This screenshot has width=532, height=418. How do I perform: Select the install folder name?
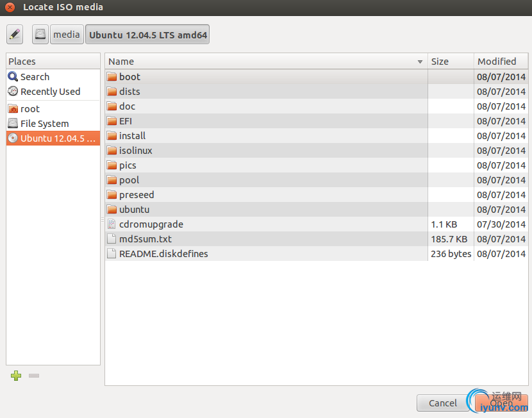132,136
